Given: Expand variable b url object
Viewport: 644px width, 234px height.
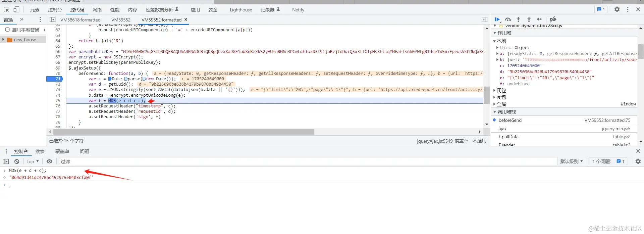Looking at the screenshot, I should (x=497, y=60).
